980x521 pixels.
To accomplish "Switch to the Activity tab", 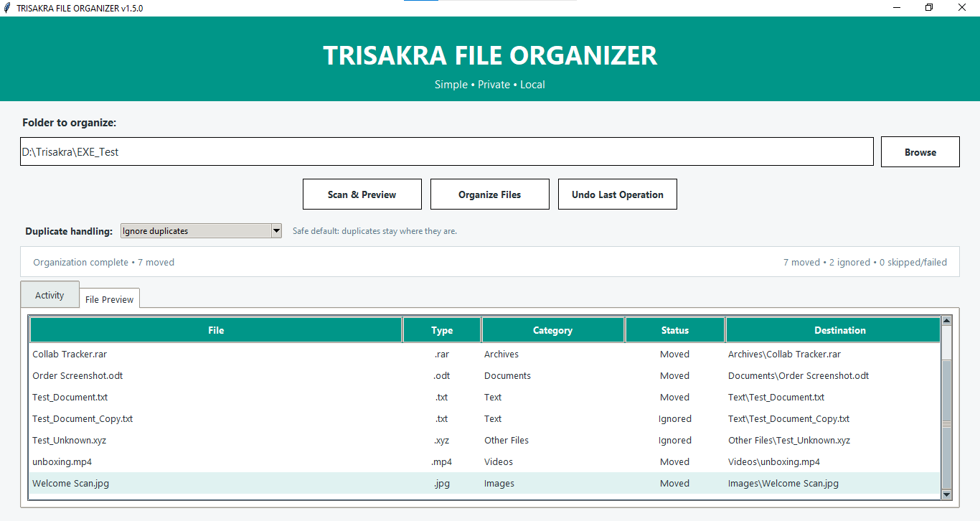I will coord(50,295).
